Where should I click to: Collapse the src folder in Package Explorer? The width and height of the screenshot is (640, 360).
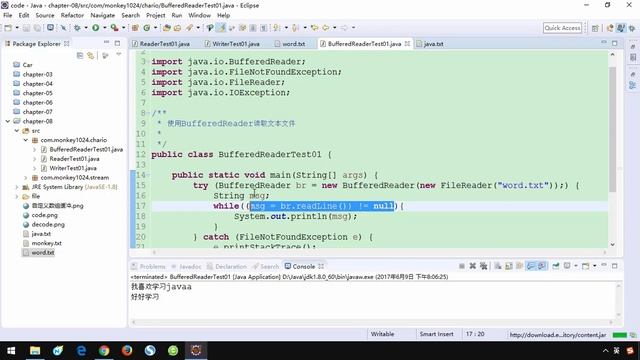tap(17, 131)
